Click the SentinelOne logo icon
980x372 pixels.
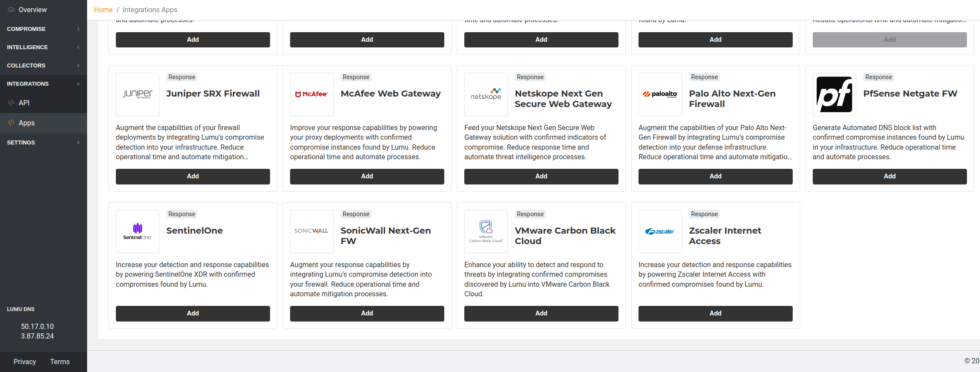click(x=138, y=231)
